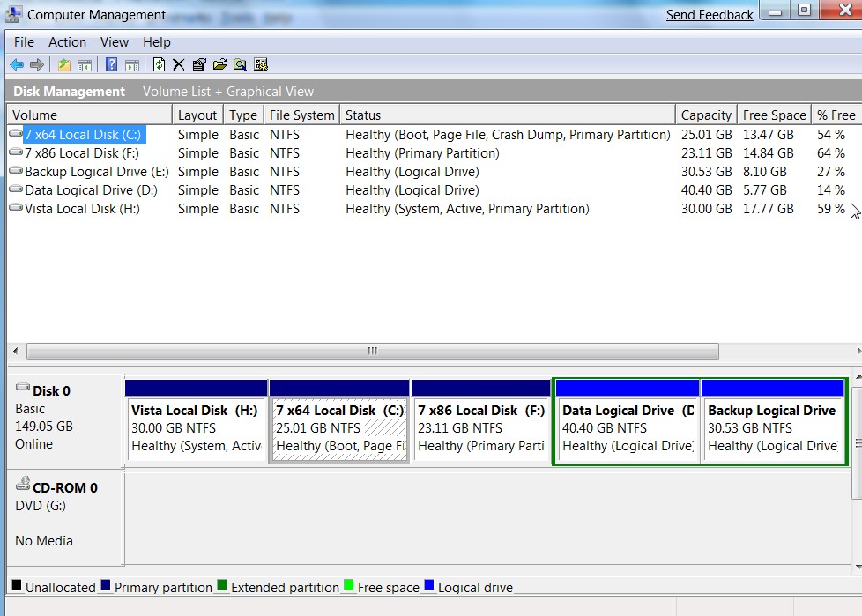
Task: Click the 7 x64 Local Disk (C:) partition block
Action: 339,421
